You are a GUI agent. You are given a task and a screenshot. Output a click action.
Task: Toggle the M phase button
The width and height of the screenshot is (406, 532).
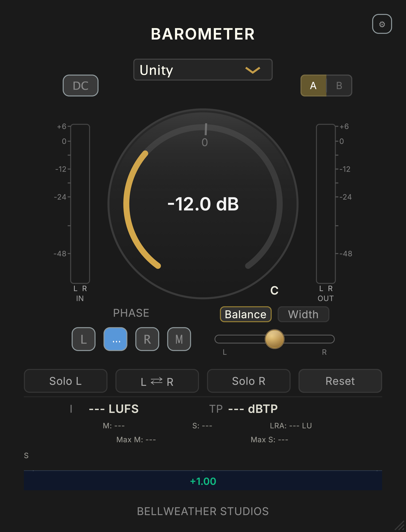pyautogui.click(x=179, y=339)
